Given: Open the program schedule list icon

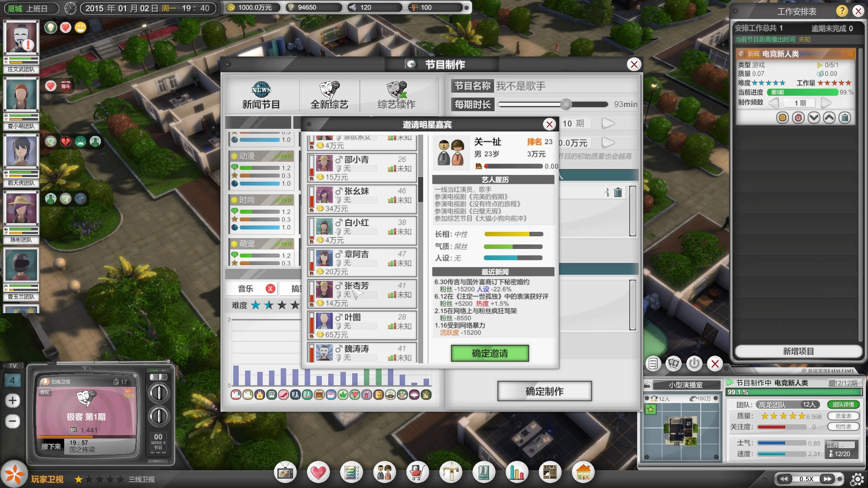Looking at the screenshot, I should point(351,472).
